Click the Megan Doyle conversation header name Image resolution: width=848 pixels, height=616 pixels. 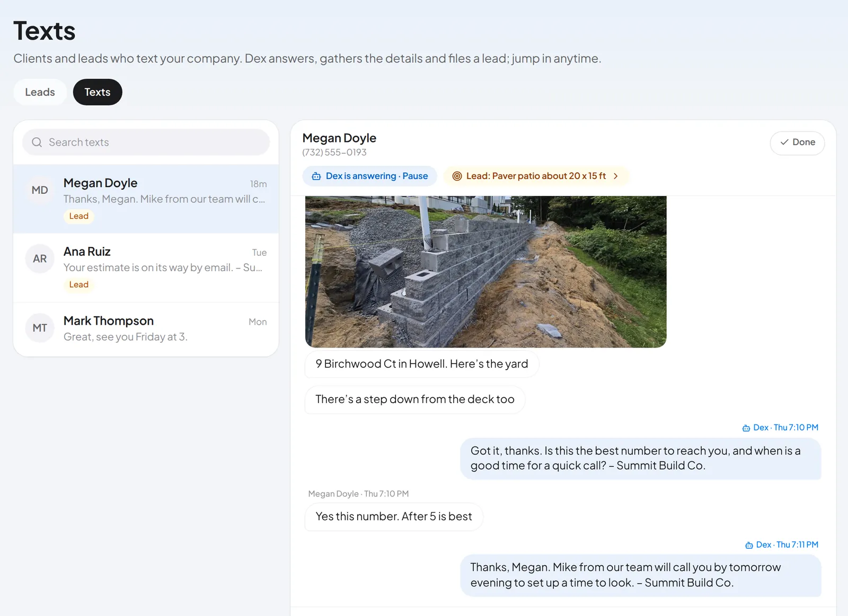coord(339,138)
